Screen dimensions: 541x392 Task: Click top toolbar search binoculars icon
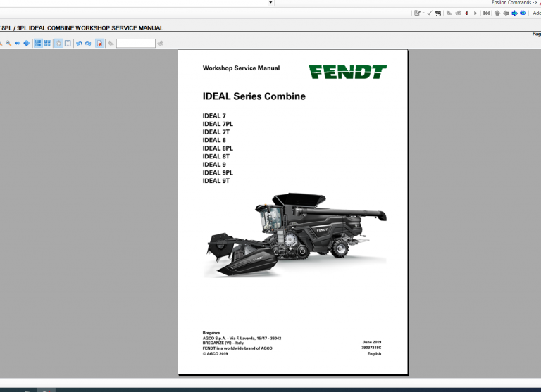[449, 13]
